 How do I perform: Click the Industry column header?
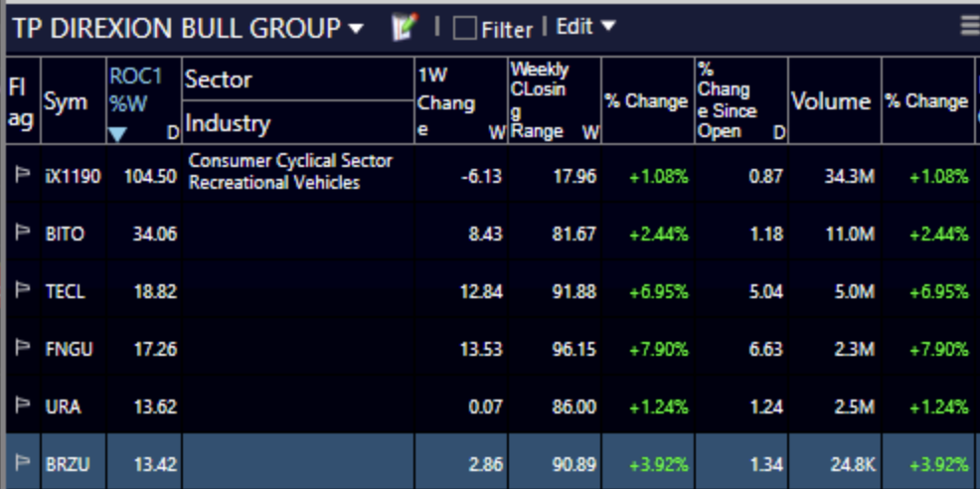pos(228,123)
